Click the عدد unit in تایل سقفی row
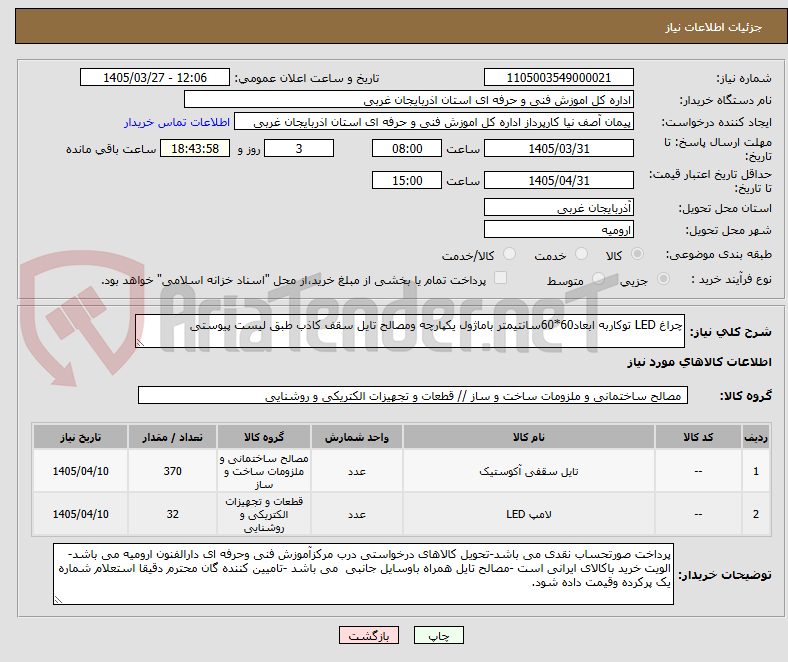This screenshot has width=788, height=662. click(357, 471)
